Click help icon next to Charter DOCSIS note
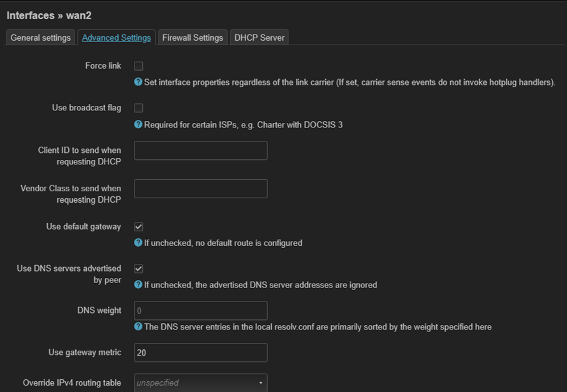Viewport: 567px width, 392px height. [x=138, y=124]
